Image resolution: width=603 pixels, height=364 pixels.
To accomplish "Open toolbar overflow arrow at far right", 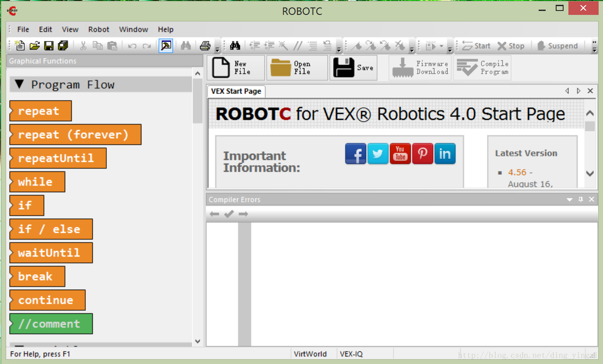I will 594,46.
